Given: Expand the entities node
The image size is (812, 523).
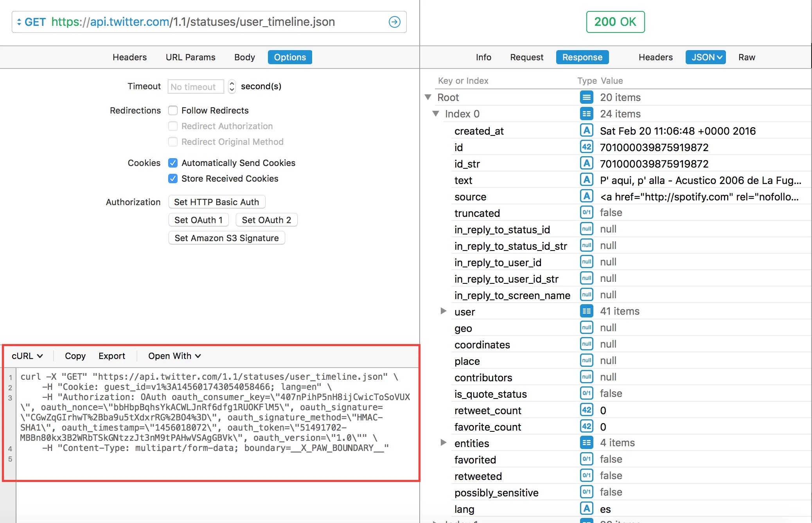Looking at the screenshot, I should click(x=443, y=442).
